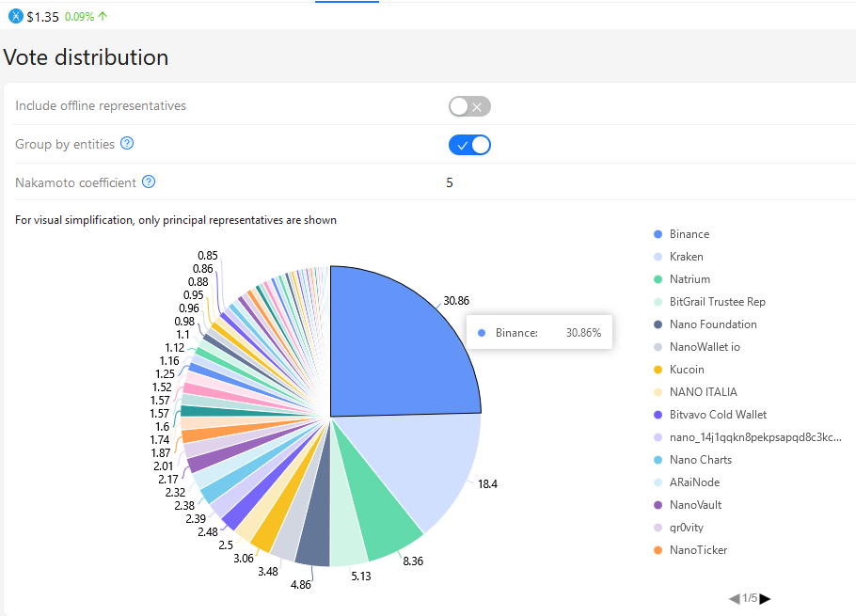Toggle NanoTicker legend entry
The height and width of the screenshot is (616, 856).
click(690, 550)
